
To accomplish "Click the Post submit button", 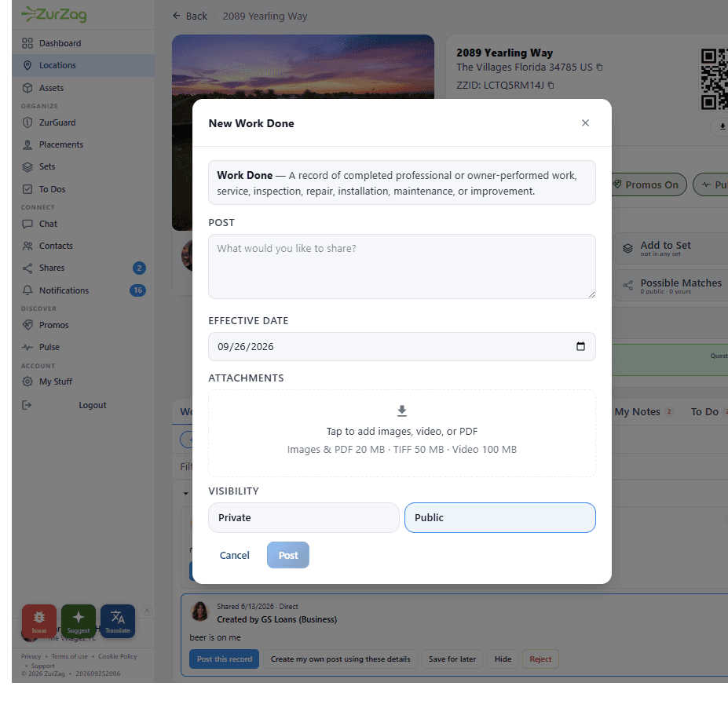I will (288, 555).
